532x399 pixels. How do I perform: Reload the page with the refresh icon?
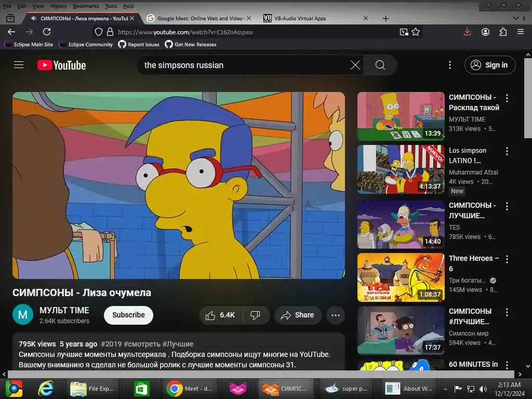point(47,32)
